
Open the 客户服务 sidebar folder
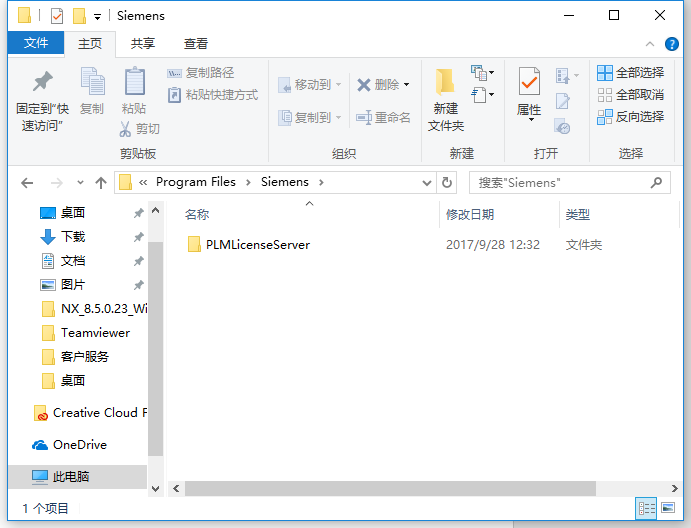75,357
